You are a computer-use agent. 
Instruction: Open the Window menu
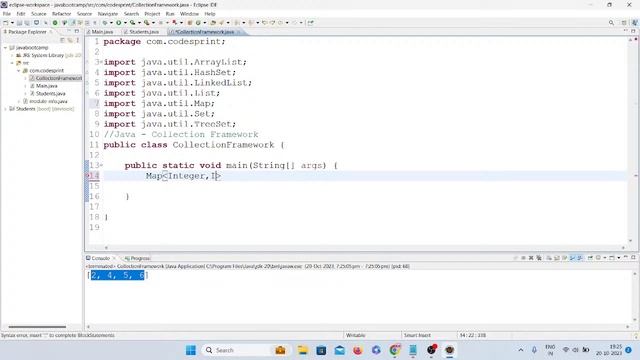click(189, 14)
